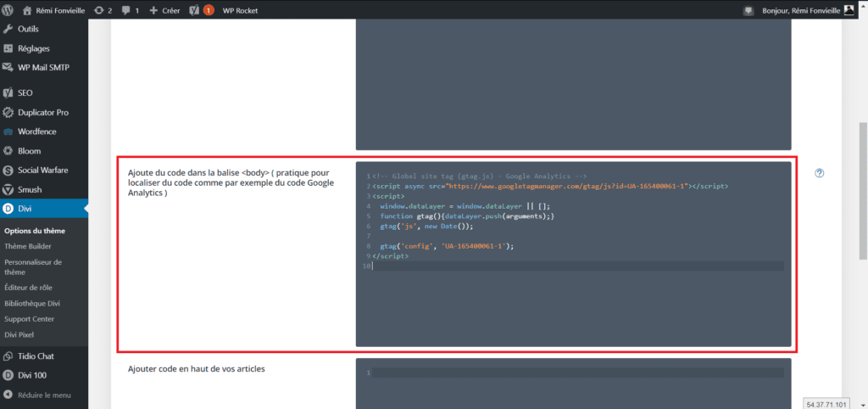Click the Ajouter code en haut de vos articles label

coord(196,368)
